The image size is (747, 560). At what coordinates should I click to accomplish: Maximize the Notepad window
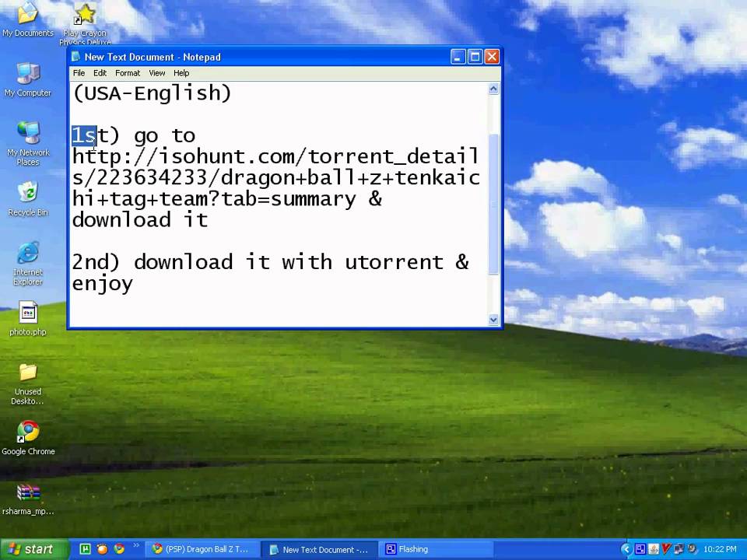pyautogui.click(x=475, y=57)
